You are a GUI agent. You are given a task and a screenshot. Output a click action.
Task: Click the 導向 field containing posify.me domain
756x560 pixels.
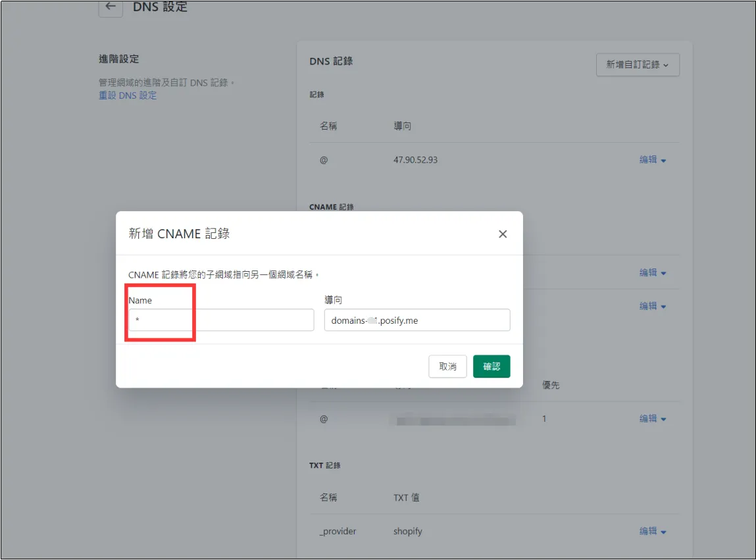click(416, 320)
